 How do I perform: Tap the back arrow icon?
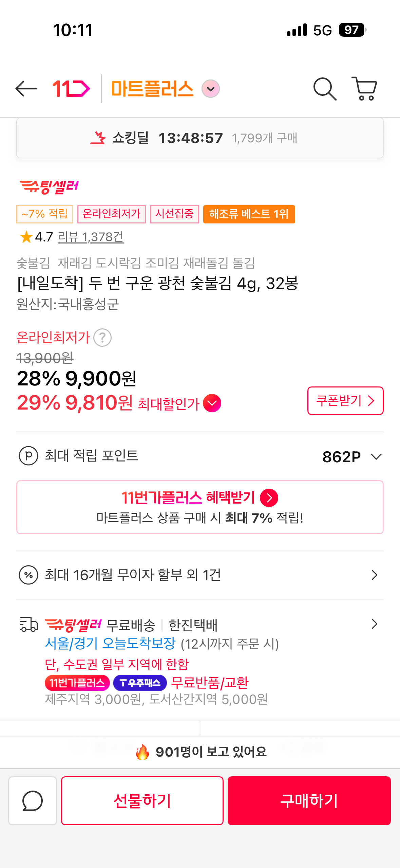click(26, 89)
